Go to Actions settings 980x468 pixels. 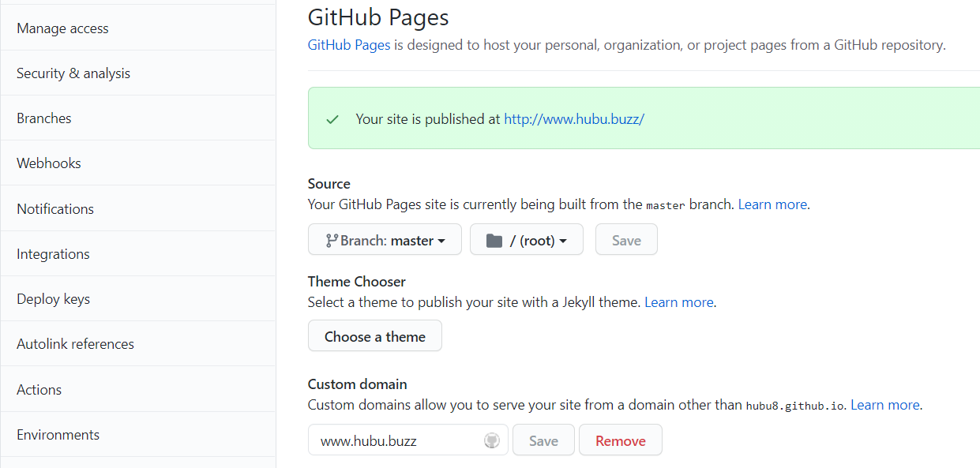(x=39, y=390)
